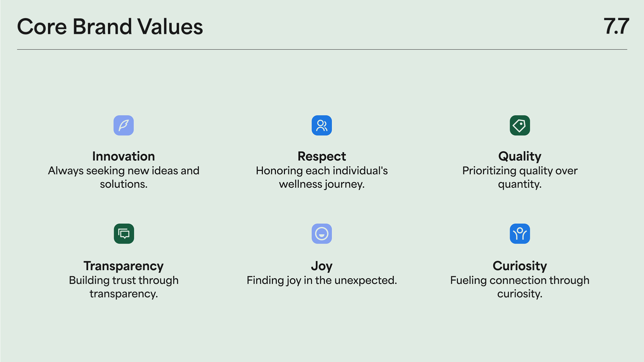Screen dimensions: 644x362
Task: Select 'Prioritizing quality over quantity' description
Action: pyautogui.click(x=520, y=177)
